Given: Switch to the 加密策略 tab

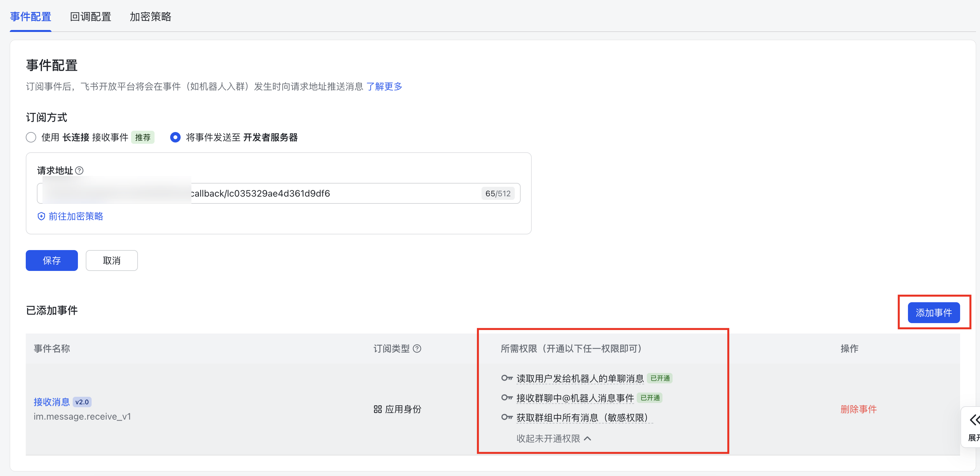Looking at the screenshot, I should [150, 17].
